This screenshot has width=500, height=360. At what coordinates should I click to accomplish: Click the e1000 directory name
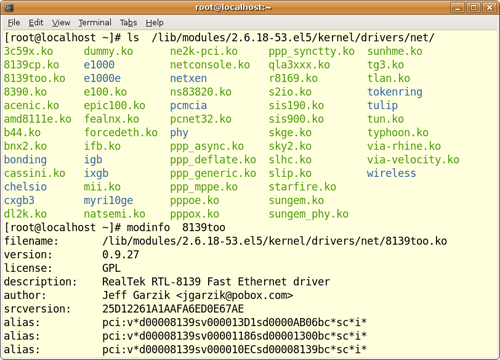pyautogui.click(x=99, y=65)
